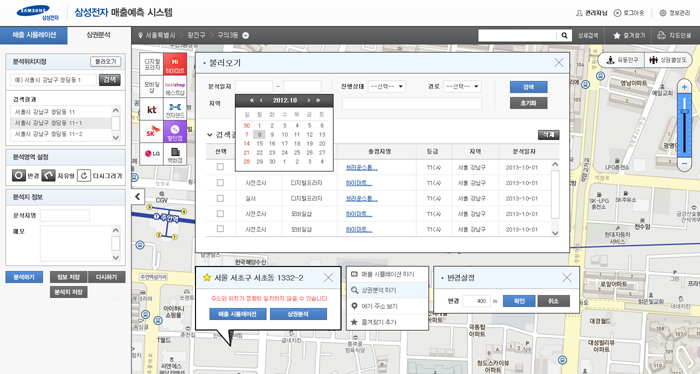The image size is (700, 374).
Task: Select result 서울시 강남구 청담동 11-2
Action: pos(60,134)
